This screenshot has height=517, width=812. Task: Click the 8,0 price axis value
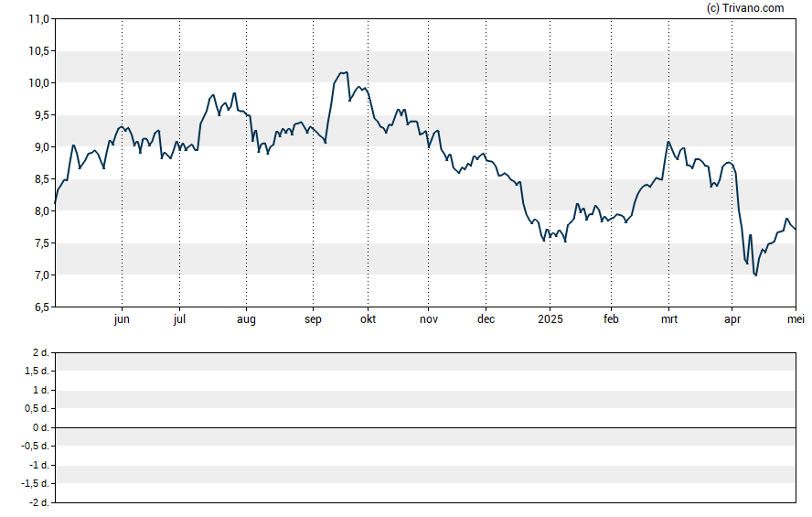42,210
